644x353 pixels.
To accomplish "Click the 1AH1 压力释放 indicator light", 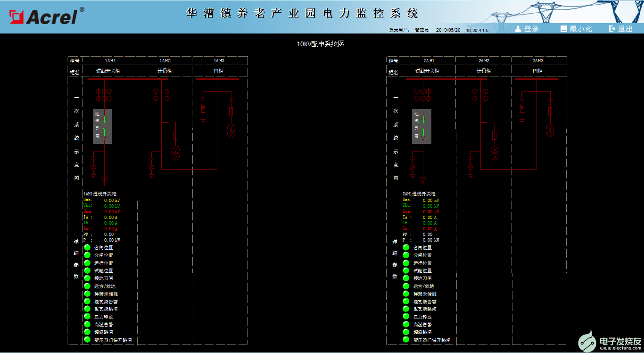I will (87, 317).
